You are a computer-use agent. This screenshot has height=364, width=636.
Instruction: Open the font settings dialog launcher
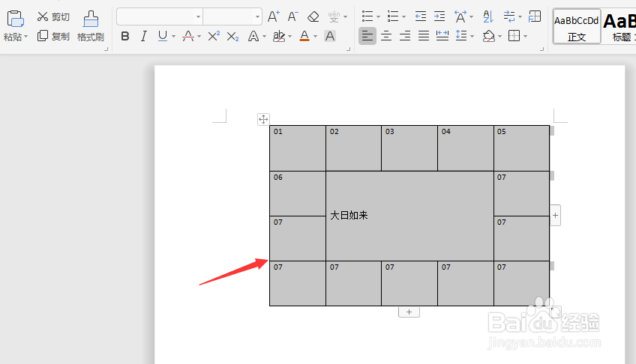point(348,49)
